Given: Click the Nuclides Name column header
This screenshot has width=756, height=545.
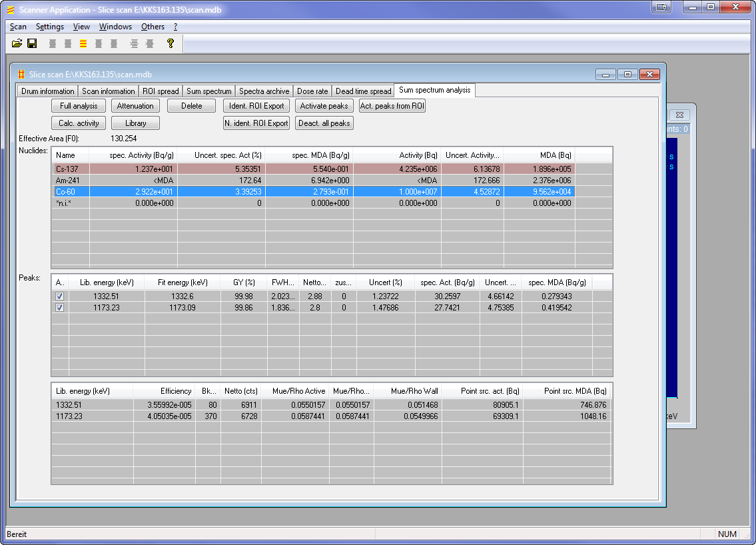Looking at the screenshot, I should point(71,155).
